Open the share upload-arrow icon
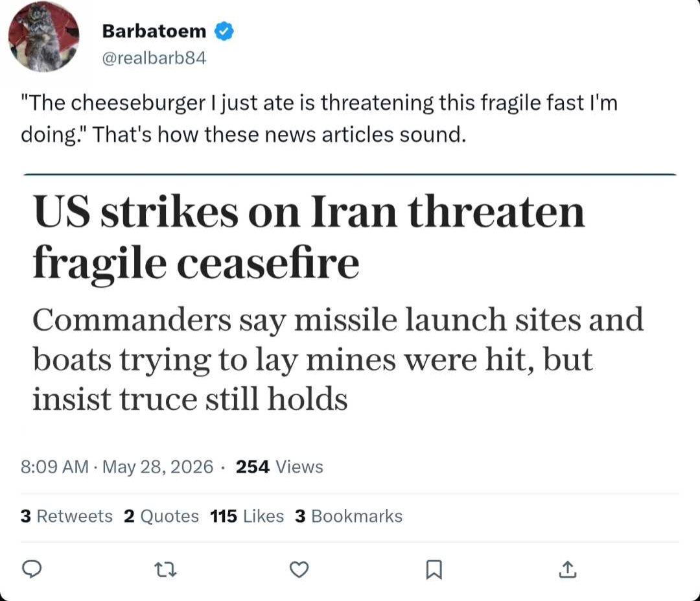 567,569
